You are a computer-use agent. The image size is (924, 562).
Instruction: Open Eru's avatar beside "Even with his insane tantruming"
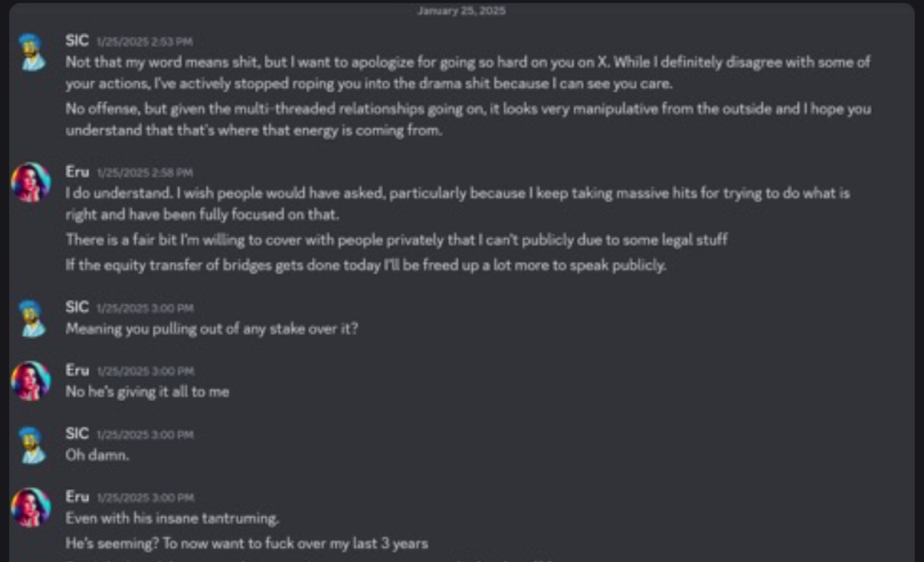(x=31, y=508)
